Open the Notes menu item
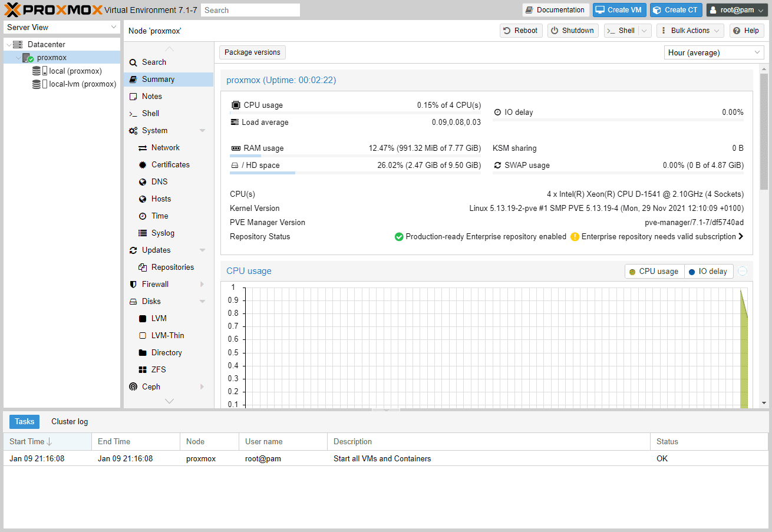 [169, 97]
